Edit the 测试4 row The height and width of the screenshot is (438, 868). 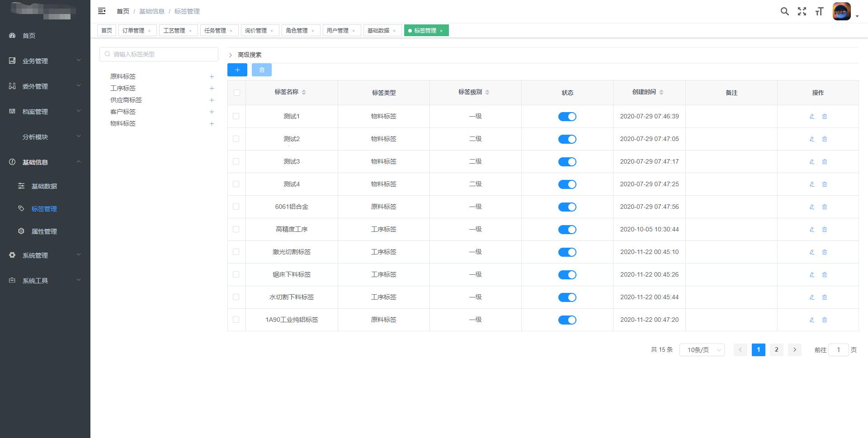tap(812, 184)
